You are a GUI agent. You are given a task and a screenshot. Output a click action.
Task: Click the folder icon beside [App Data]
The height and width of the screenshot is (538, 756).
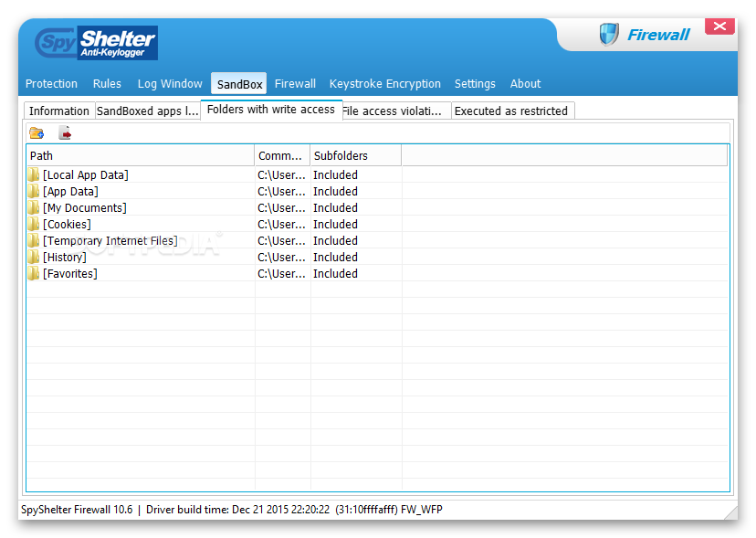pyautogui.click(x=33, y=191)
